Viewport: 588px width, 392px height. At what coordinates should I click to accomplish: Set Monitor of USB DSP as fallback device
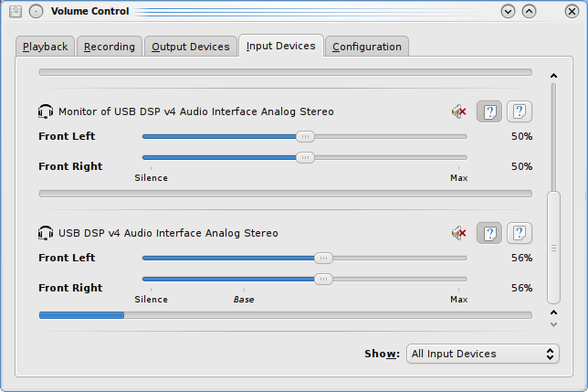[520, 112]
